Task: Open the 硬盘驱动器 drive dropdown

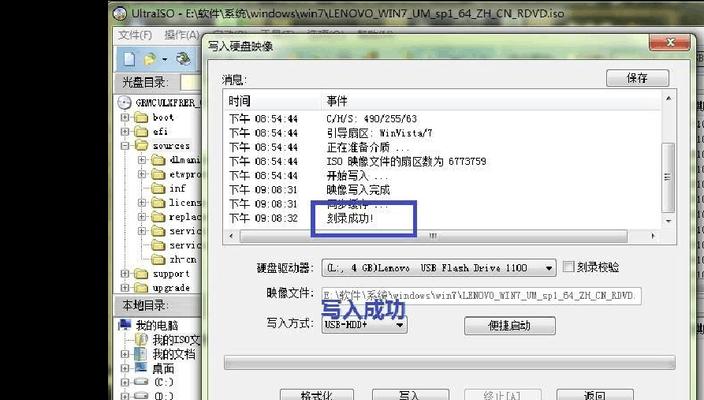Action: (x=548, y=268)
